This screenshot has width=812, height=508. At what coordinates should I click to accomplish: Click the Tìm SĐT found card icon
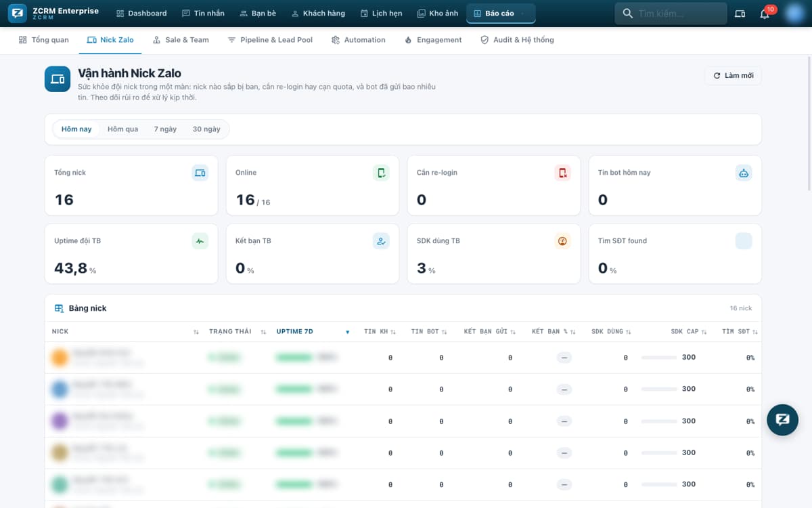click(x=744, y=240)
